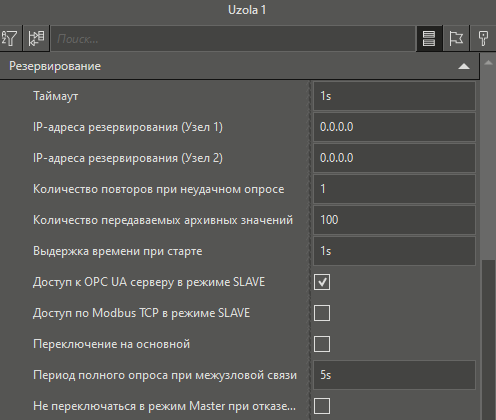Click the flag icon in toolbar
Screen dimensions: 496x420
(456, 39)
